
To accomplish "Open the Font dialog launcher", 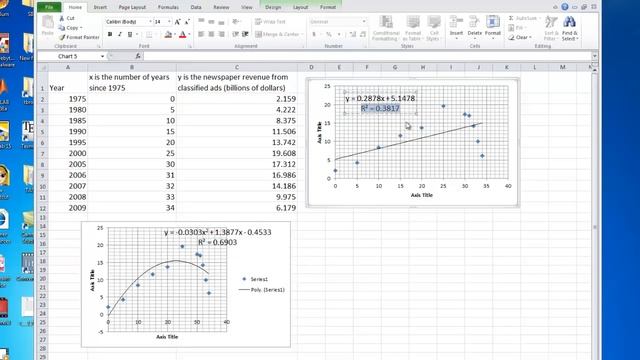I will coord(190,47).
